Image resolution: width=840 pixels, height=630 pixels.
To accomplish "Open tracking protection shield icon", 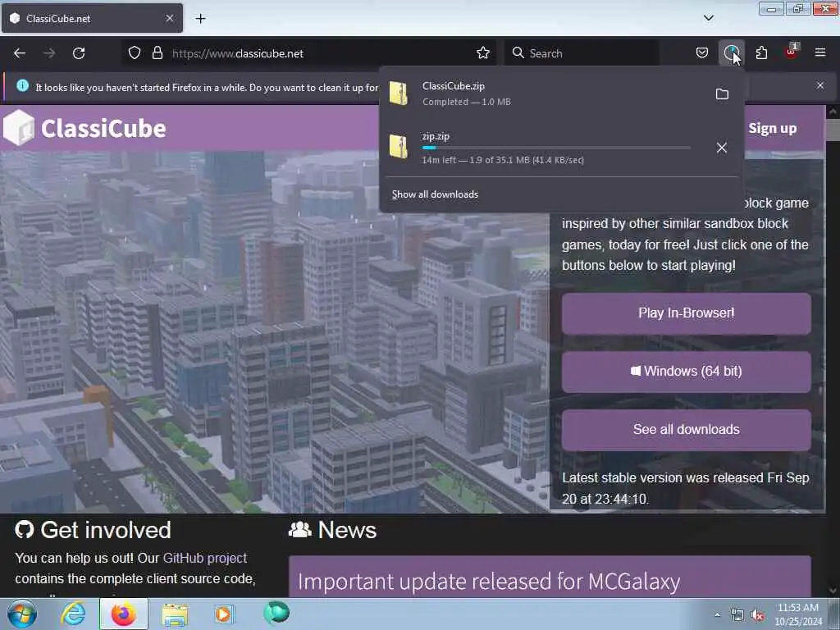I will point(135,53).
